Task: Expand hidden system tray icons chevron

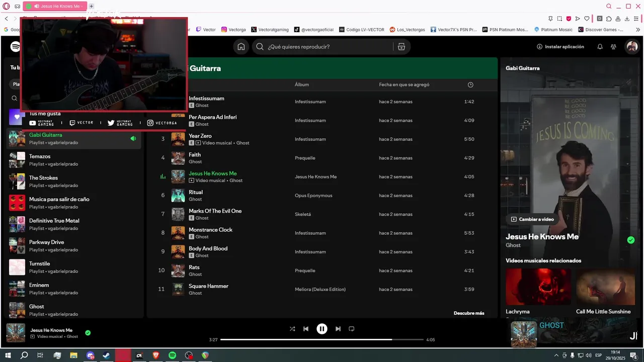Action: point(556,355)
